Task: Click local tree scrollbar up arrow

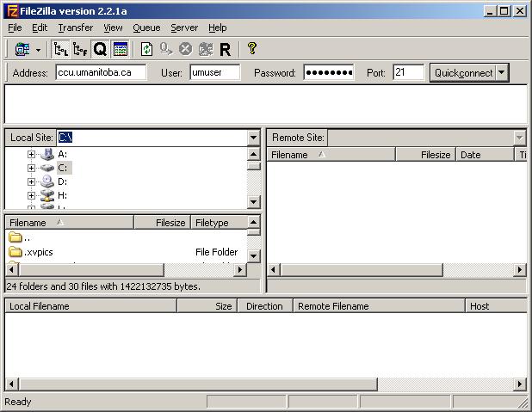Action: [253, 154]
